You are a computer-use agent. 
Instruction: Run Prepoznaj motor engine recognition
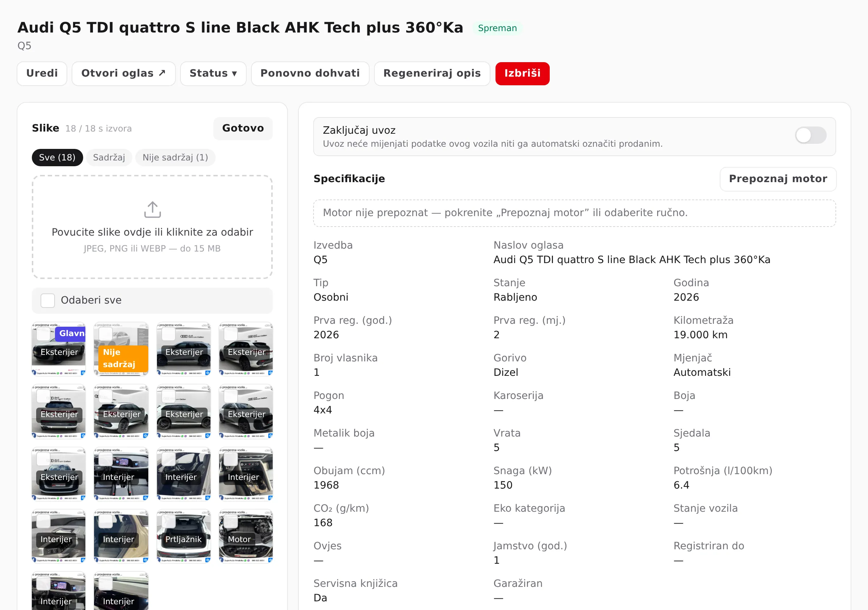778,179
